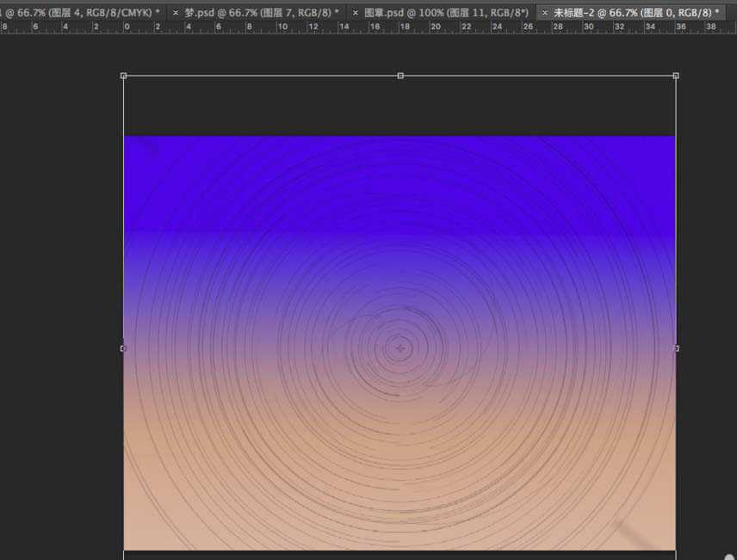Click the top-right transform corner handle
Image resolution: width=737 pixels, height=560 pixels.
click(676, 76)
